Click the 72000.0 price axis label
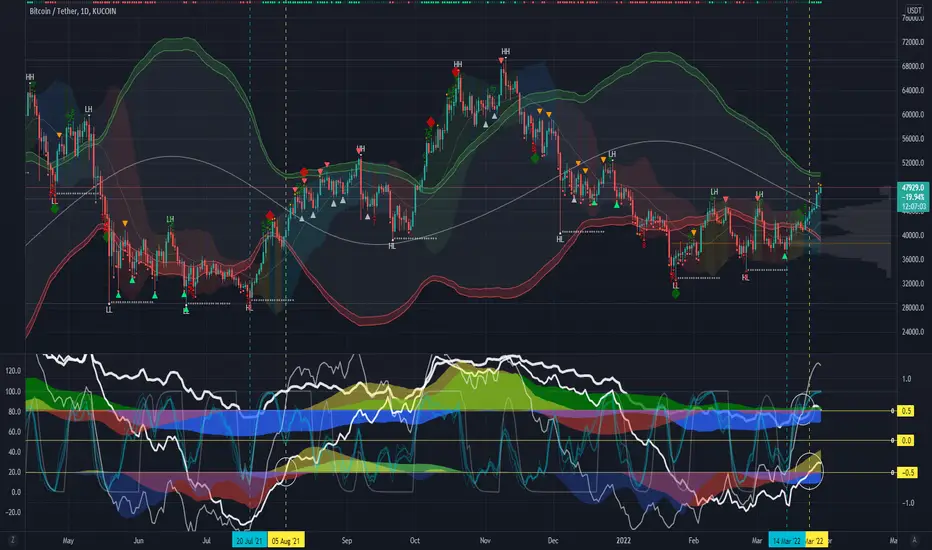This screenshot has height=550, width=932. click(x=912, y=42)
